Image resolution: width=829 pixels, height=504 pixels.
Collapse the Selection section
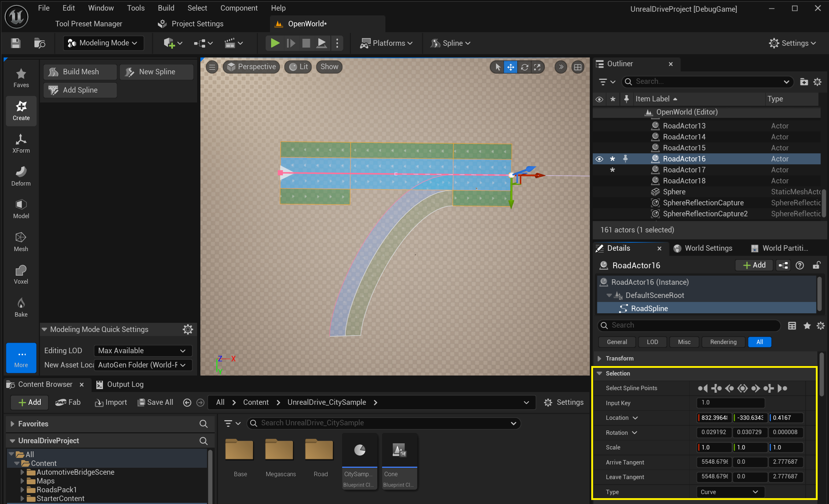point(600,373)
